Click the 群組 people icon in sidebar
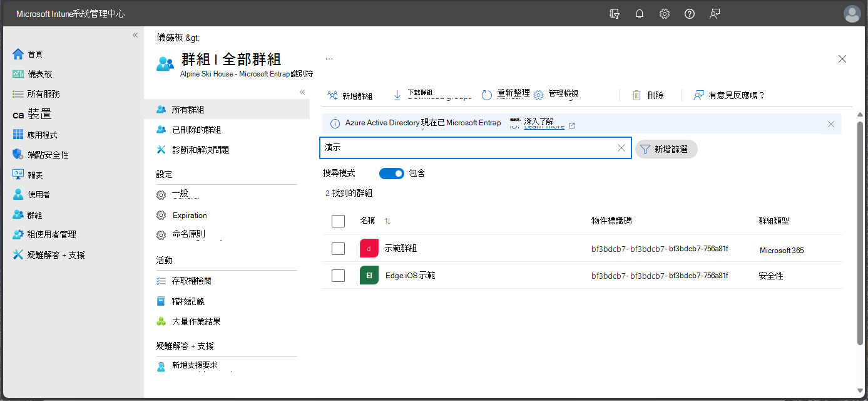 pos(18,215)
